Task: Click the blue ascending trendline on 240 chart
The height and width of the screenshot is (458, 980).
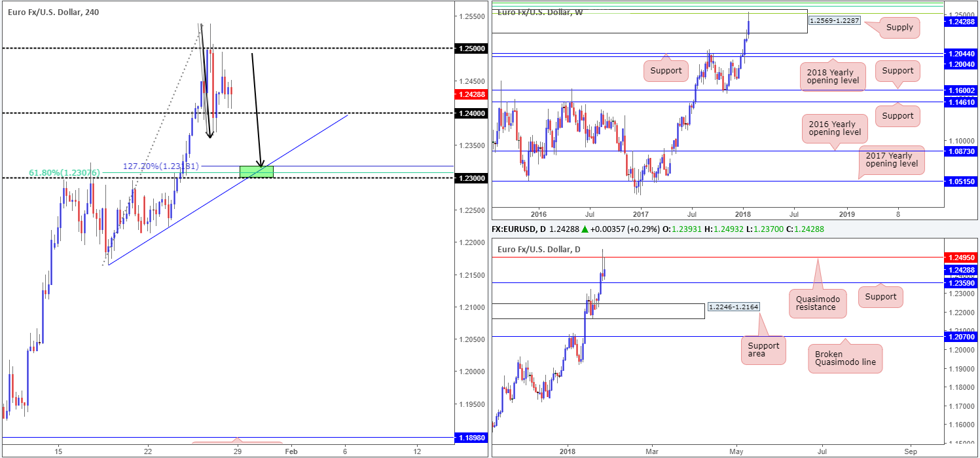Action: 228,189
